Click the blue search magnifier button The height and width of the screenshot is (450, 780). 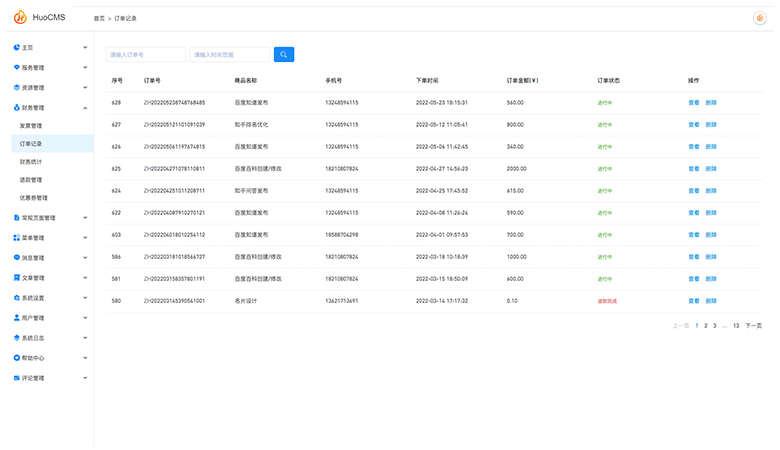coord(284,55)
